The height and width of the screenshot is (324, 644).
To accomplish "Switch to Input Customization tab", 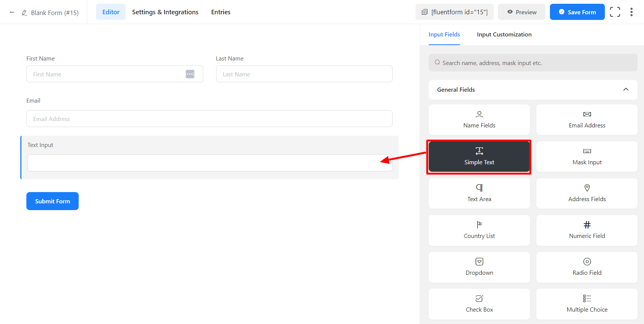I will [504, 35].
